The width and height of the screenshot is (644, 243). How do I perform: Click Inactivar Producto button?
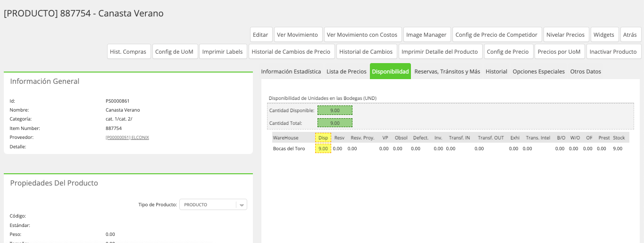point(613,51)
